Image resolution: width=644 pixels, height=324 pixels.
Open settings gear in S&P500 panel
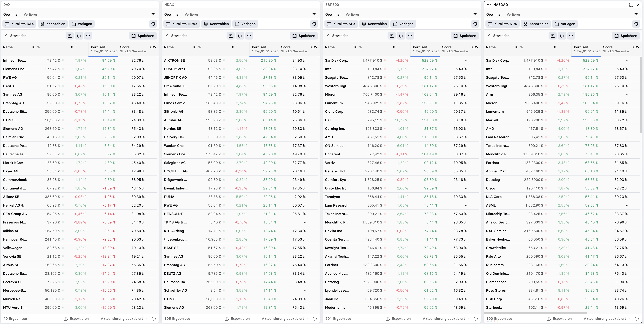[475, 24]
